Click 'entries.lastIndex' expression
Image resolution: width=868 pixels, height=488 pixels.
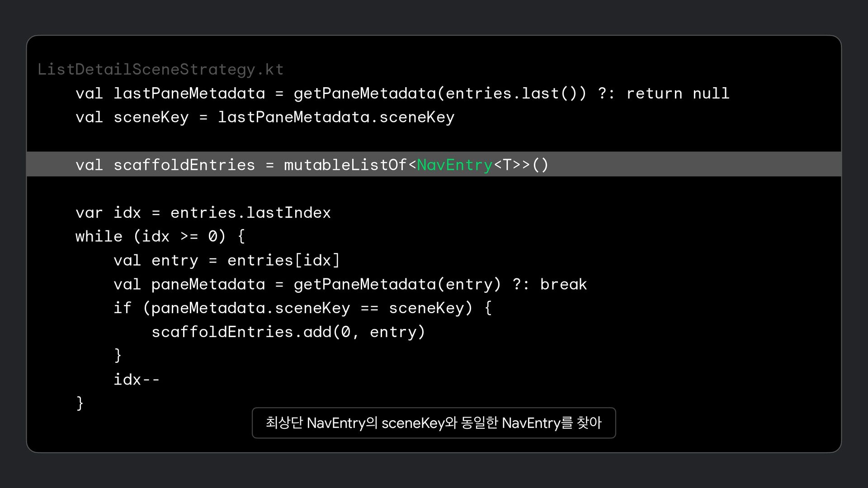click(x=250, y=213)
